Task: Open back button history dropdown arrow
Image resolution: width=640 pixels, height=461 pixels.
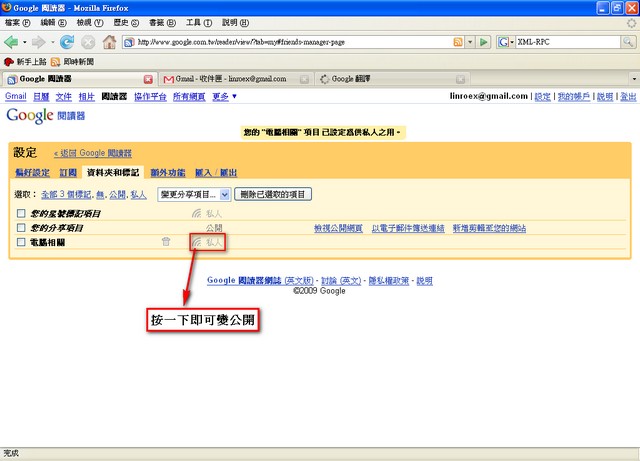Action: click(x=24, y=42)
